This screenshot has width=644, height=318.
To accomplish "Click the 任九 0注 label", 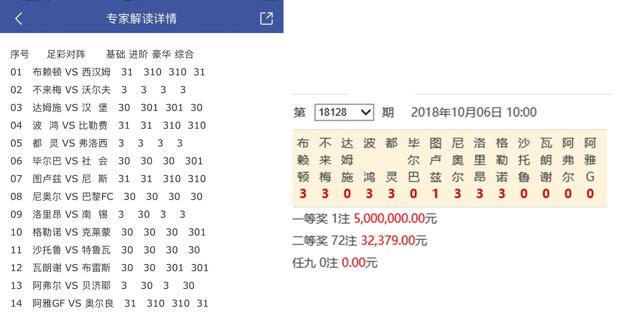I will (x=315, y=262).
